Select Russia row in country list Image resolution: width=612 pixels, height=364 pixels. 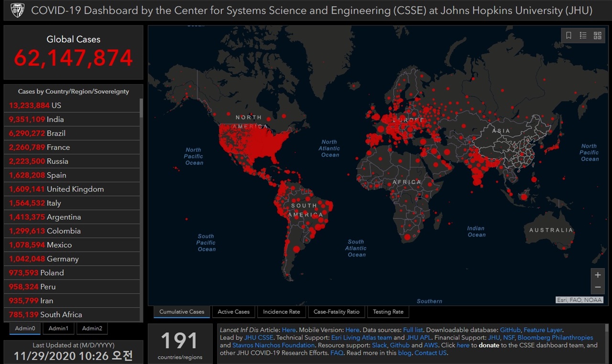tap(72, 161)
